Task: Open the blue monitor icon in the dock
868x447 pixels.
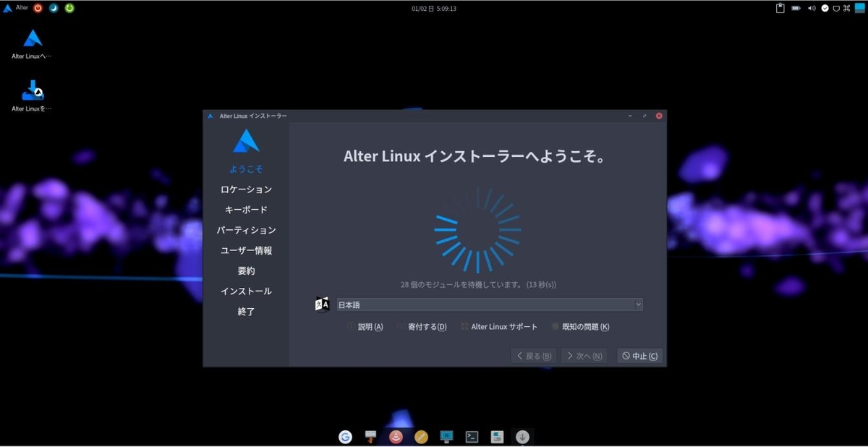Action: point(446,437)
